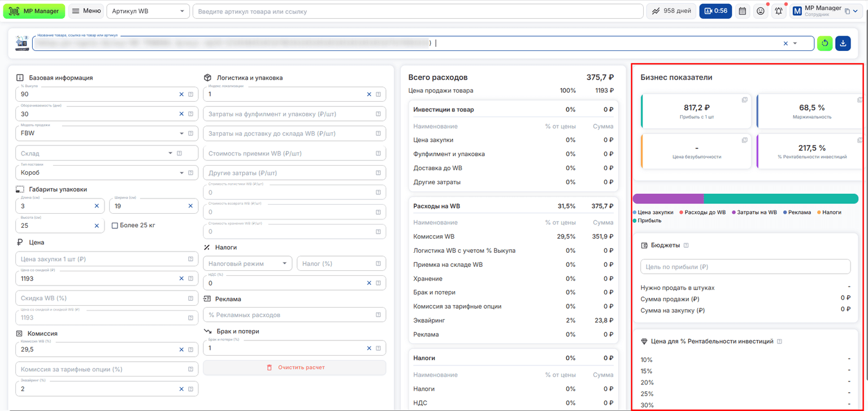Click the video timer 0:56 button

(715, 11)
